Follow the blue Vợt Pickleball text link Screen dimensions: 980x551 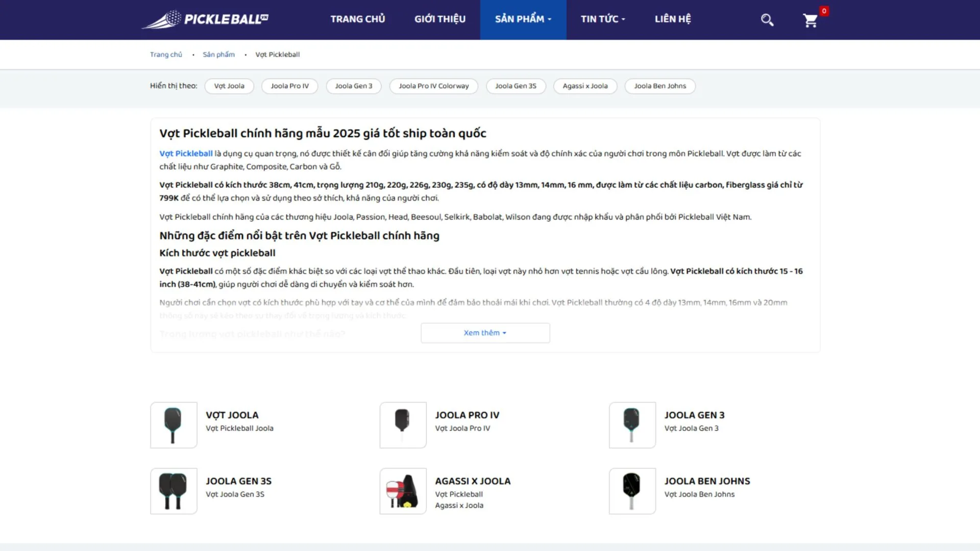point(186,154)
